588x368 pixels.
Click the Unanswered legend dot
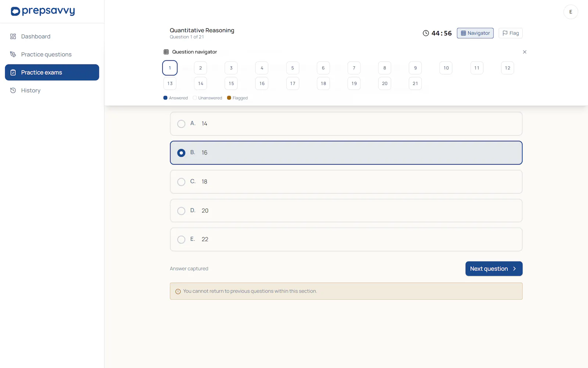coord(195,98)
